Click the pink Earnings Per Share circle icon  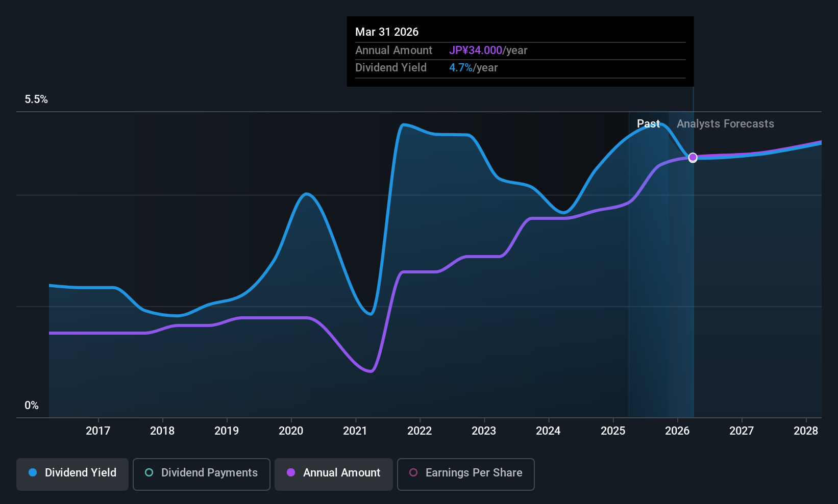pos(413,473)
